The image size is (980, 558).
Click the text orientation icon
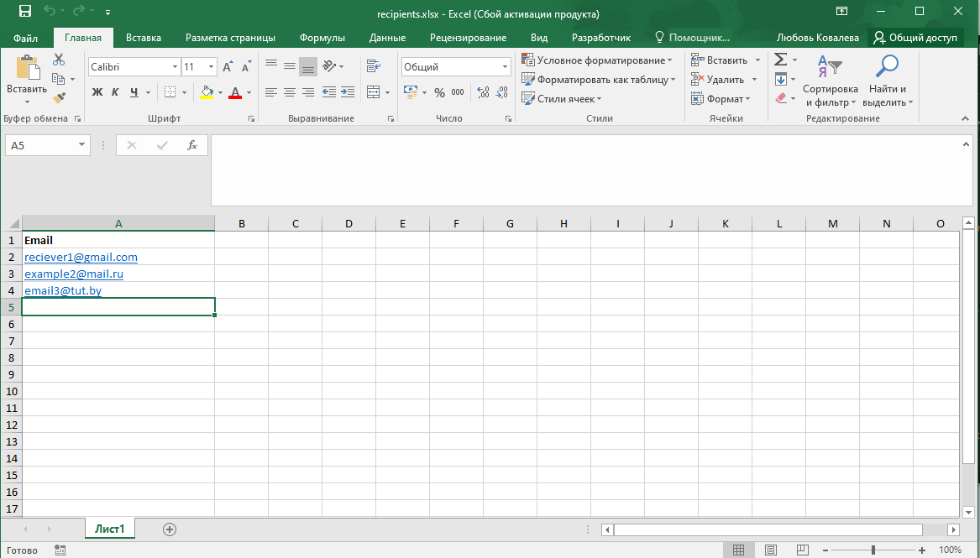[x=330, y=65]
